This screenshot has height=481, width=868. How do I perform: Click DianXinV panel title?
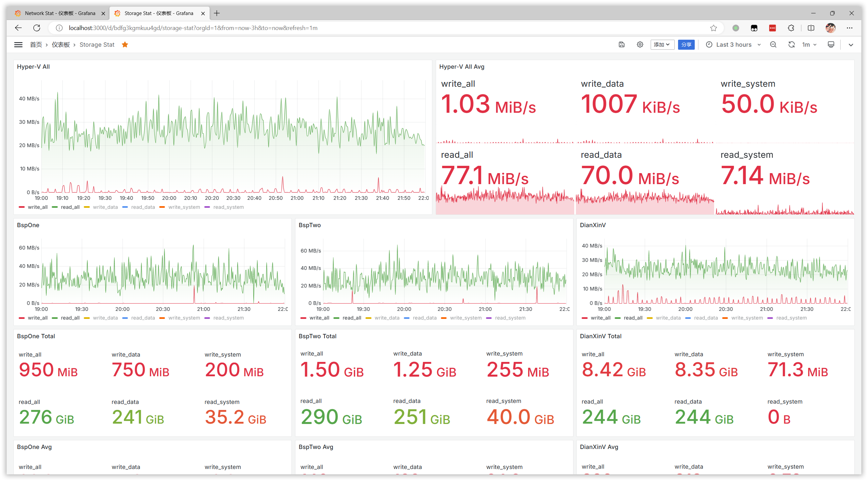tap(593, 225)
